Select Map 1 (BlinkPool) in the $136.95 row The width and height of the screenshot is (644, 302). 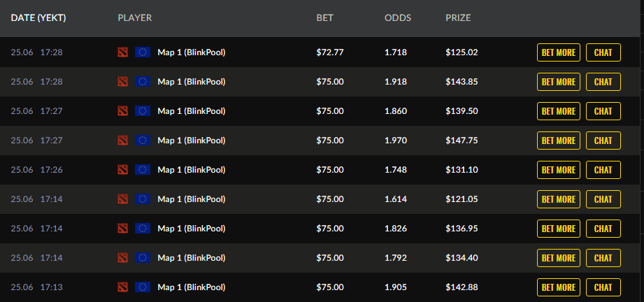[192, 229]
